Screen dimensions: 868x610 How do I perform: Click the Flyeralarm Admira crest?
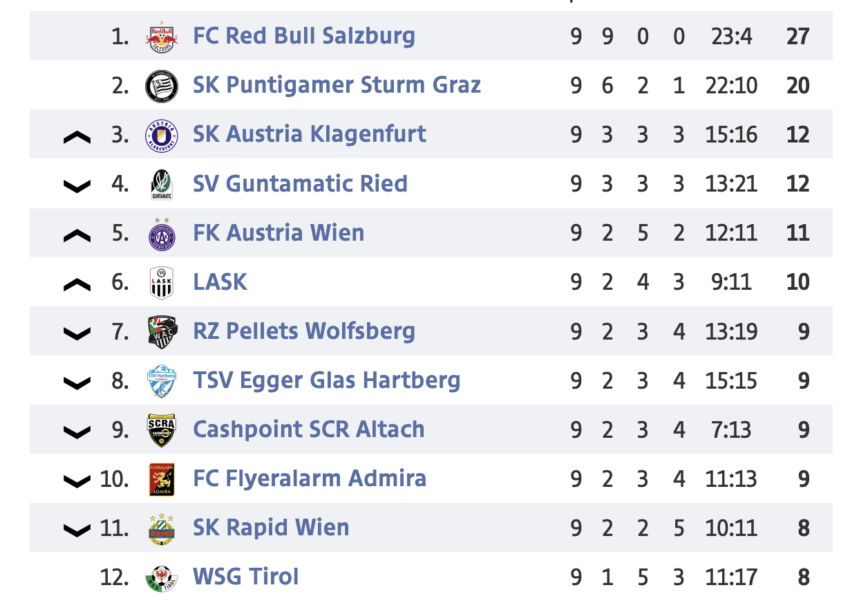162,479
